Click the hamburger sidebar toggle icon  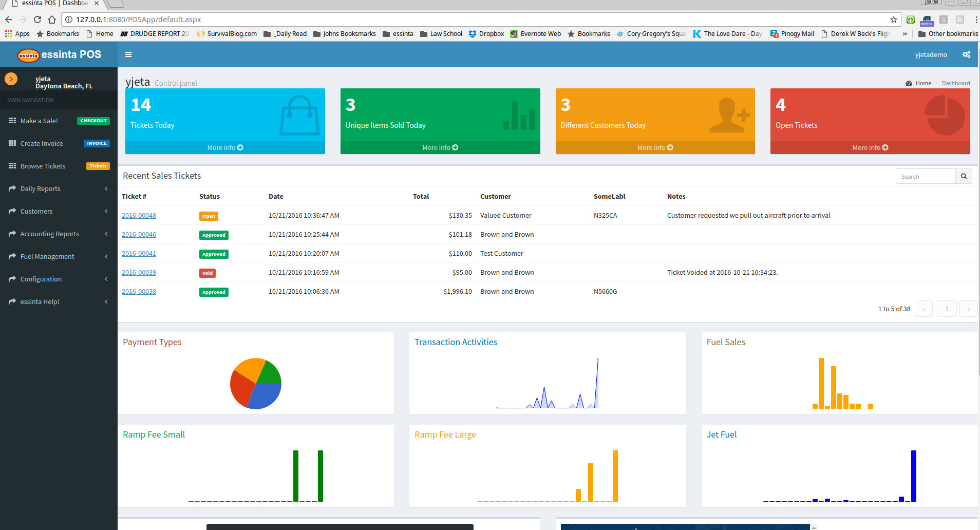pyautogui.click(x=128, y=54)
